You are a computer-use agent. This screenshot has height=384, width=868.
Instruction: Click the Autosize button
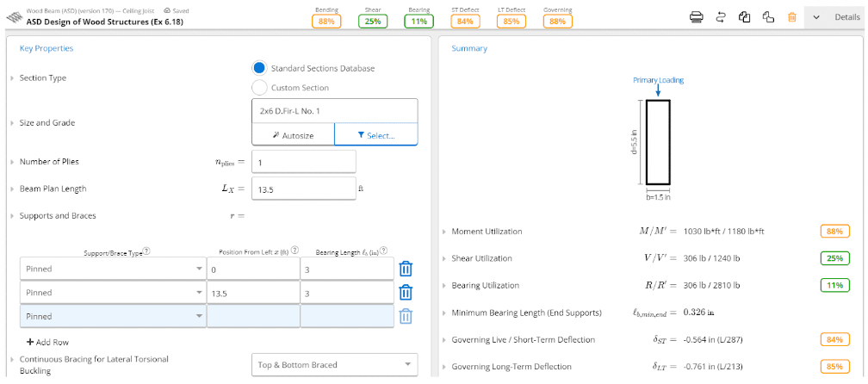[293, 134]
